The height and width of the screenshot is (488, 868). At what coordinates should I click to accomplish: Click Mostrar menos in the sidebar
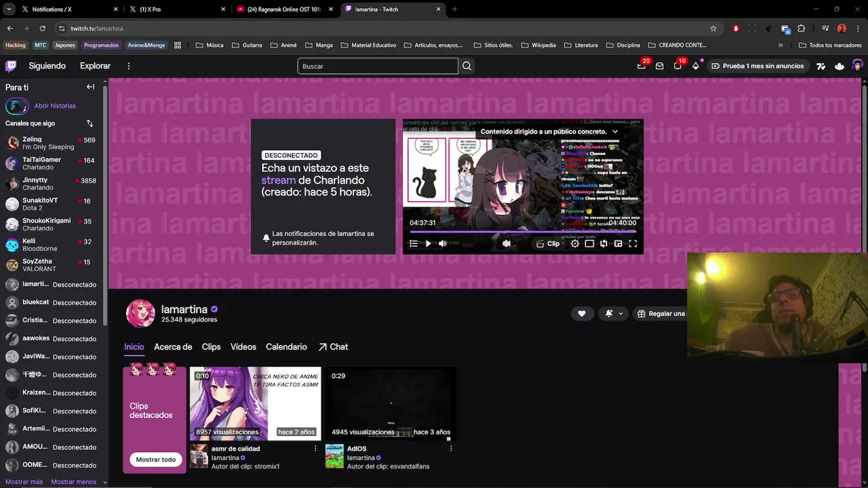[x=74, y=482]
